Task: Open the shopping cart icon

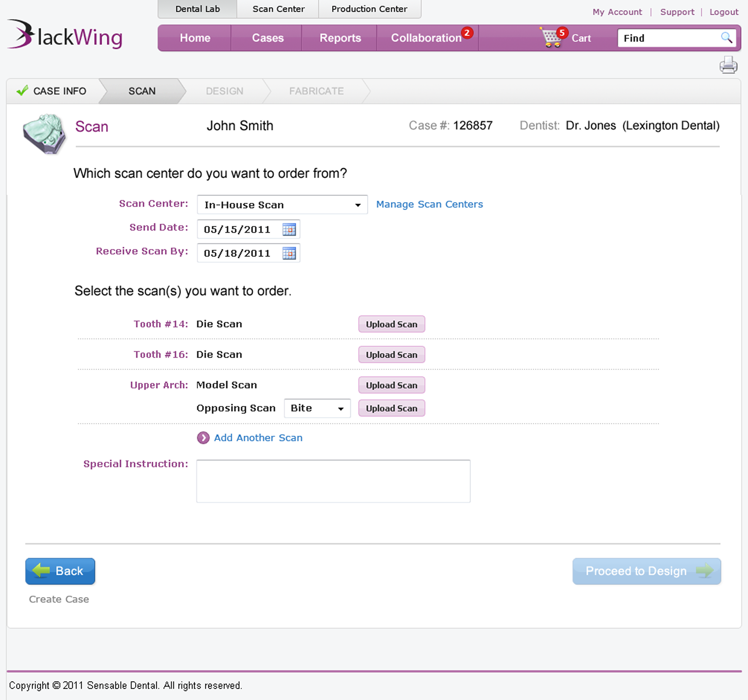Action: [551, 38]
